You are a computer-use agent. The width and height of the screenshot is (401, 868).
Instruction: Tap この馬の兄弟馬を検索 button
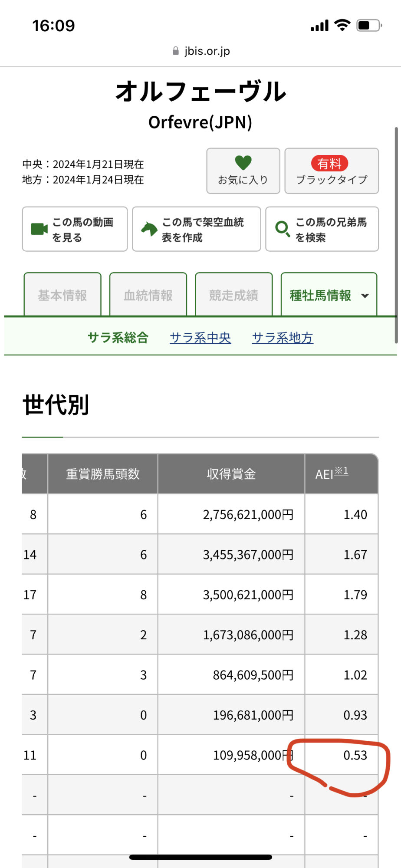pyautogui.click(x=322, y=229)
